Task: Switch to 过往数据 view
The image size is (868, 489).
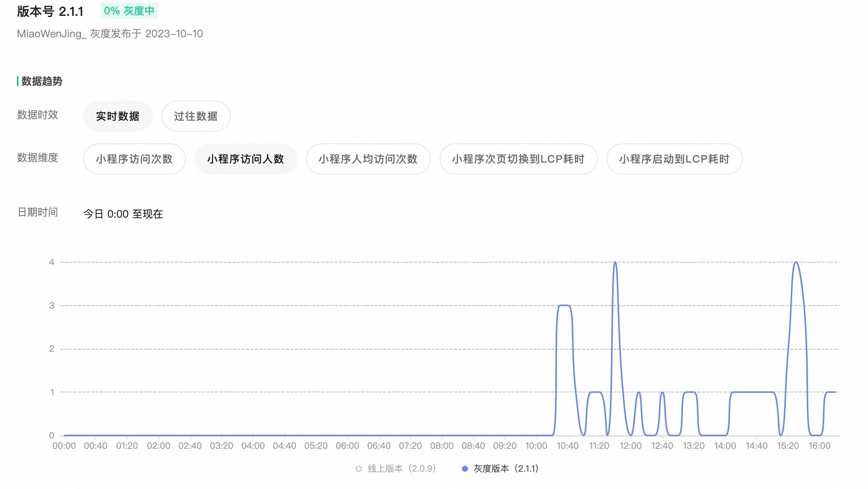Action: tap(196, 116)
